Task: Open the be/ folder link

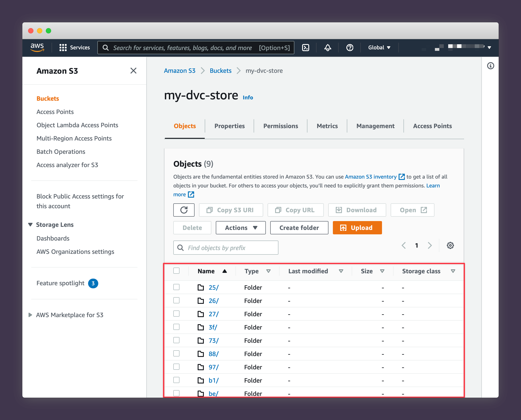Action: tap(213, 394)
